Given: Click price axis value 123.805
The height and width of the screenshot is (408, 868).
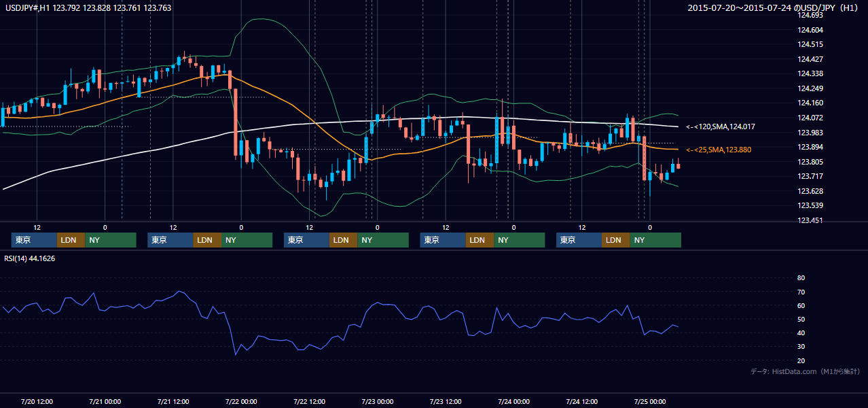Looking at the screenshot, I should pyautogui.click(x=810, y=162).
